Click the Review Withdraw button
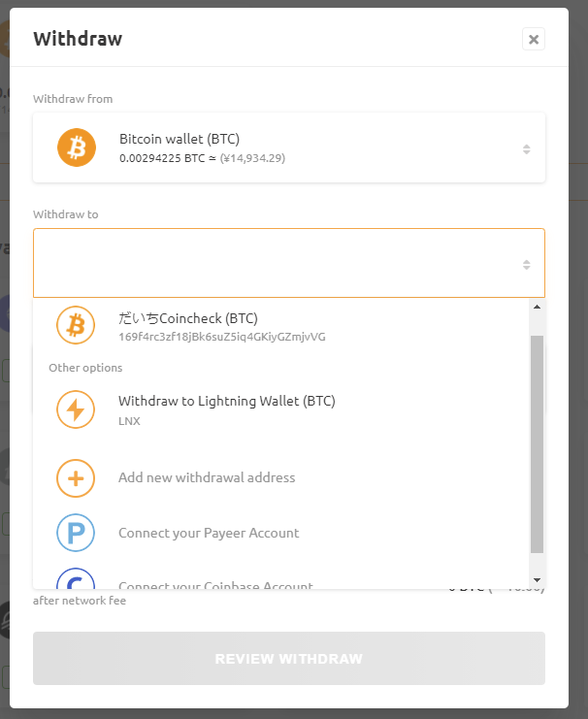This screenshot has width=588, height=719. tap(289, 659)
